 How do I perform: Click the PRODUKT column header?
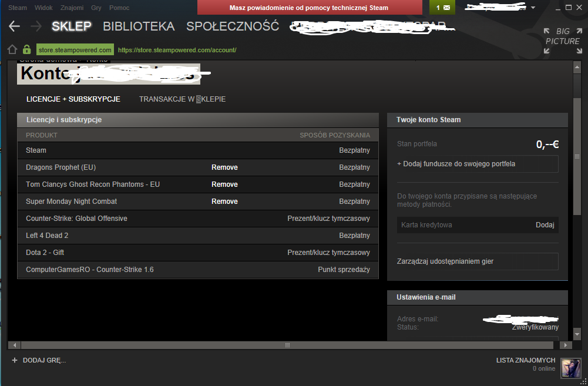(42, 135)
